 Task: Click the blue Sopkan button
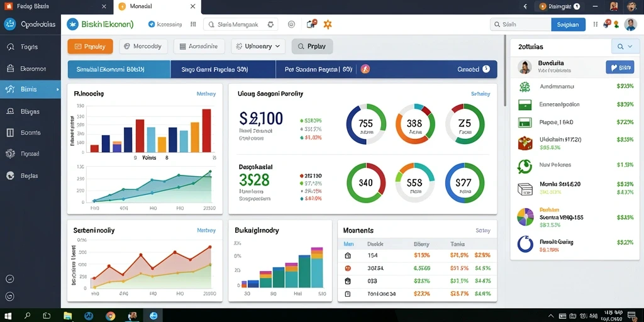[x=568, y=25]
